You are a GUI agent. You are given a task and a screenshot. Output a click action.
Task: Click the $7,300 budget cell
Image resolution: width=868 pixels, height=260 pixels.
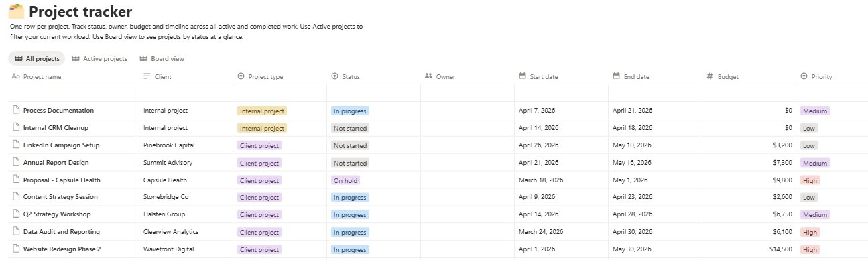pyautogui.click(x=749, y=163)
